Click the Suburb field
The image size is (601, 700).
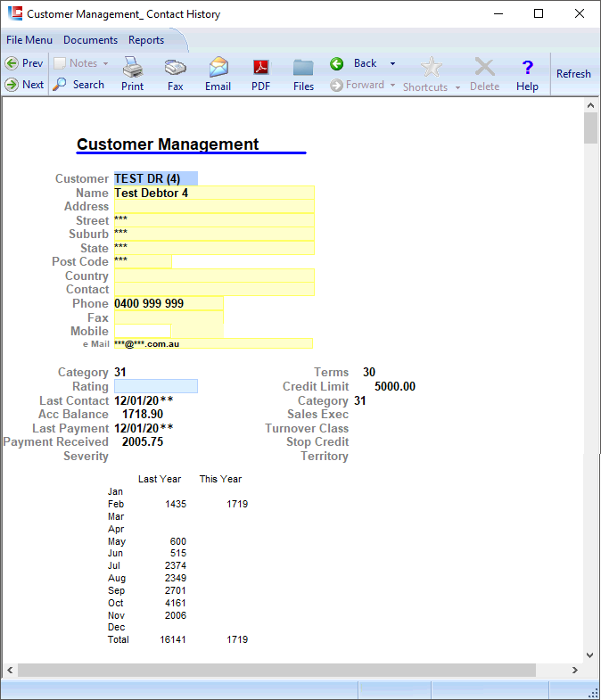(x=214, y=234)
